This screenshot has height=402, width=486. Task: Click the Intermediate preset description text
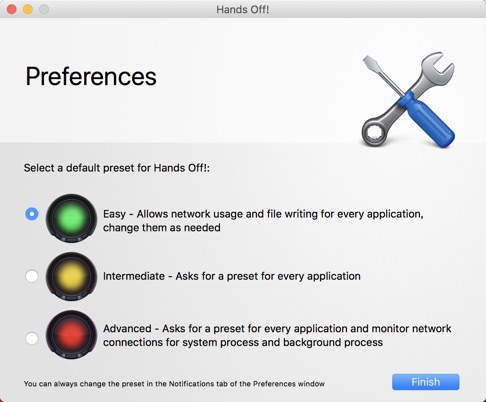point(232,276)
